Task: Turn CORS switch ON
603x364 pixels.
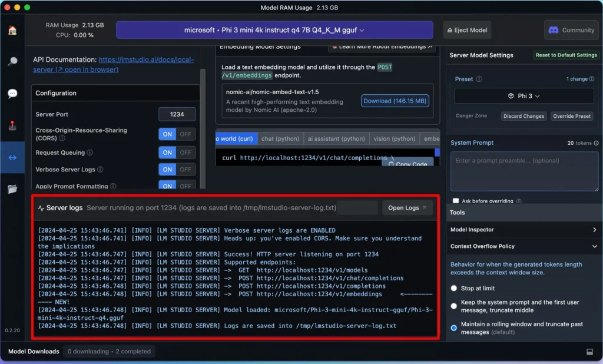Action: [167, 134]
